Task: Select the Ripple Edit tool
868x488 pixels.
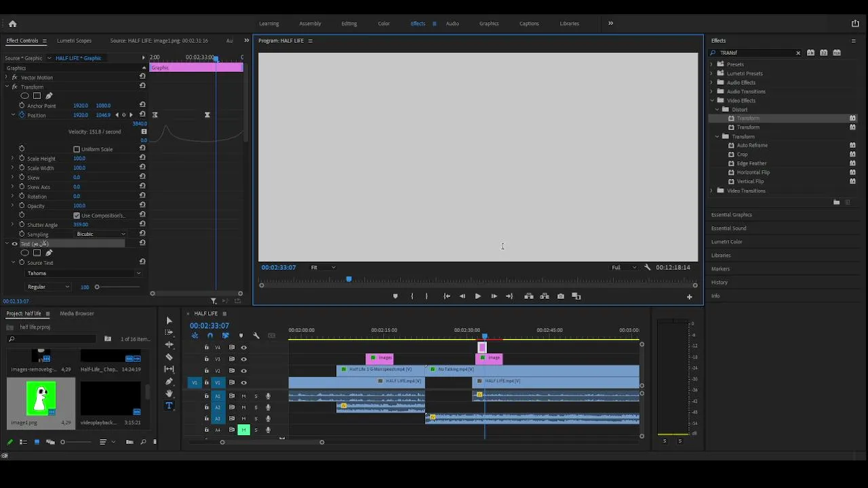Action: (169, 345)
